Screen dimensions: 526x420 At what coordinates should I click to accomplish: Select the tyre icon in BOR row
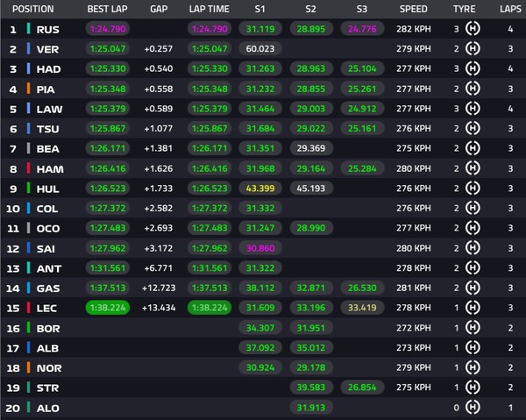pos(473,327)
